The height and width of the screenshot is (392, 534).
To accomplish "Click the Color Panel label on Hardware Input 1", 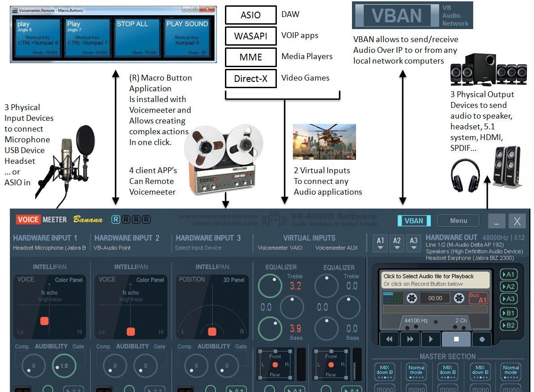I will (69, 280).
